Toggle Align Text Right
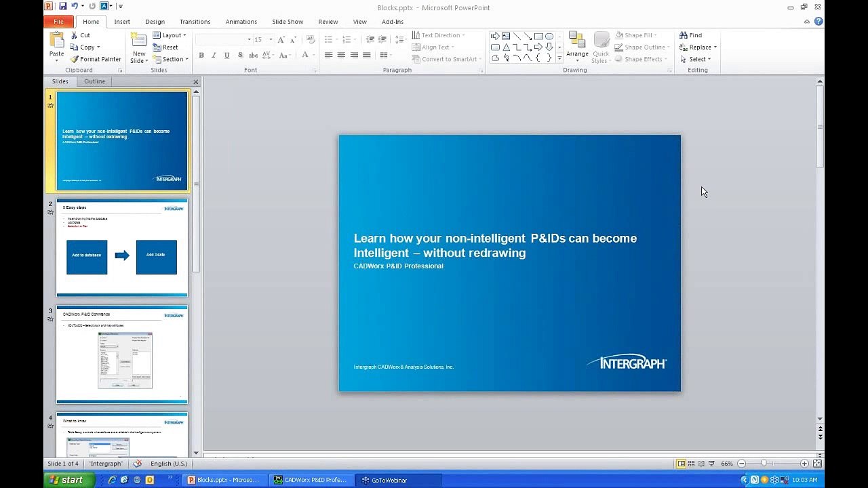 354,55
